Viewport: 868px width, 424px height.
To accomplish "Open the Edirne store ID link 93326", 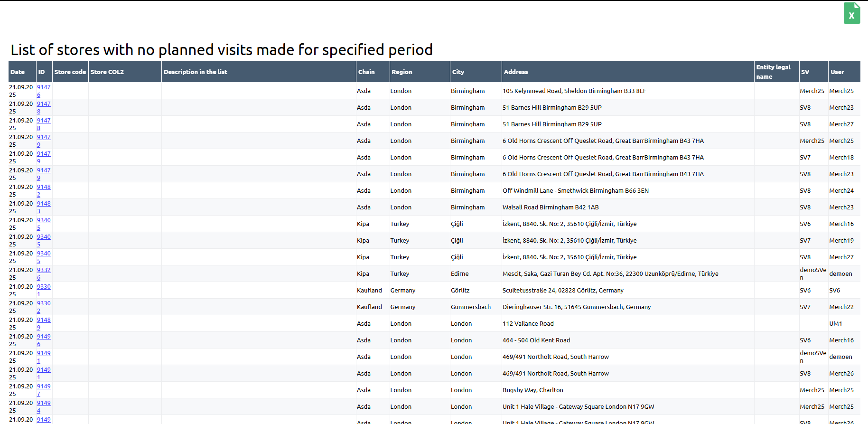I will point(44,270).
